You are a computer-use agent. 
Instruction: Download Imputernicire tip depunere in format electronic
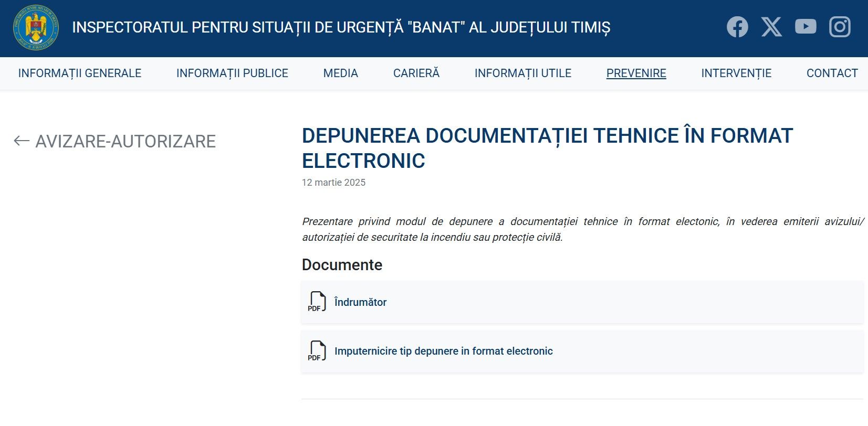point(443,351)
